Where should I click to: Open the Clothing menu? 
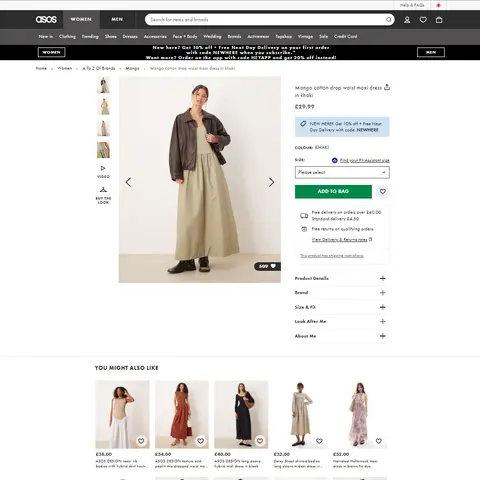(67, 36)
